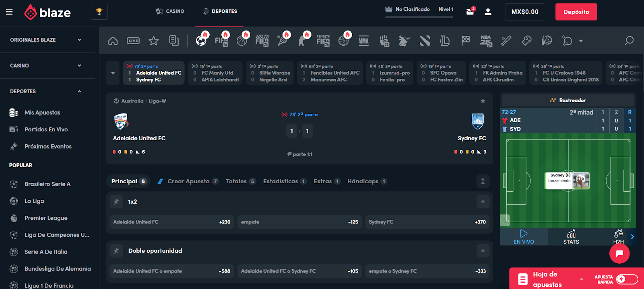644x289 pixels.
Task: Bet on Adelaide United FC +230
Action: click(x=172, y=222)
